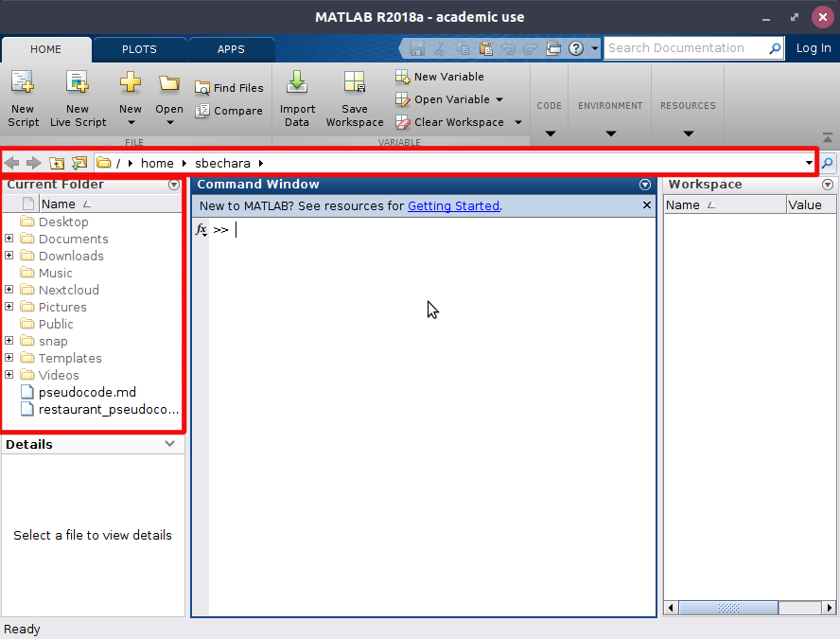The height and width of the screenshot is (639, 840).
Task: Sort Workspace by Value column header
Action: click(811, 205)
